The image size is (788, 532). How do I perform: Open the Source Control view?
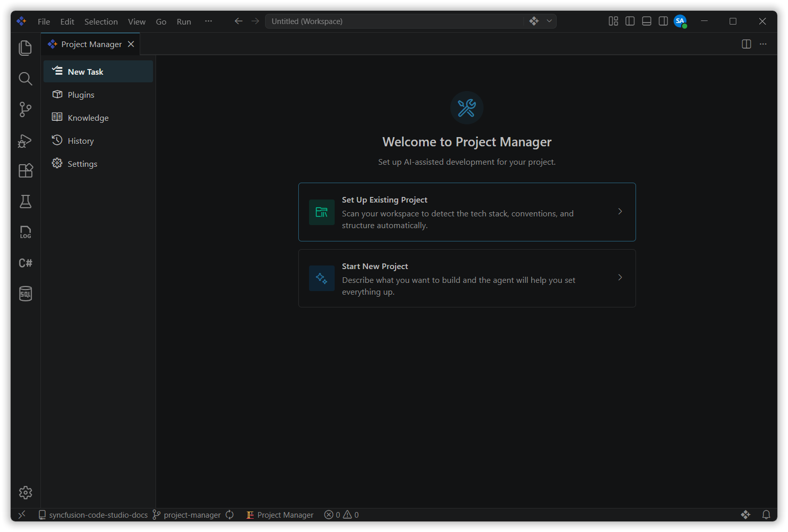[x=25, y=109]
